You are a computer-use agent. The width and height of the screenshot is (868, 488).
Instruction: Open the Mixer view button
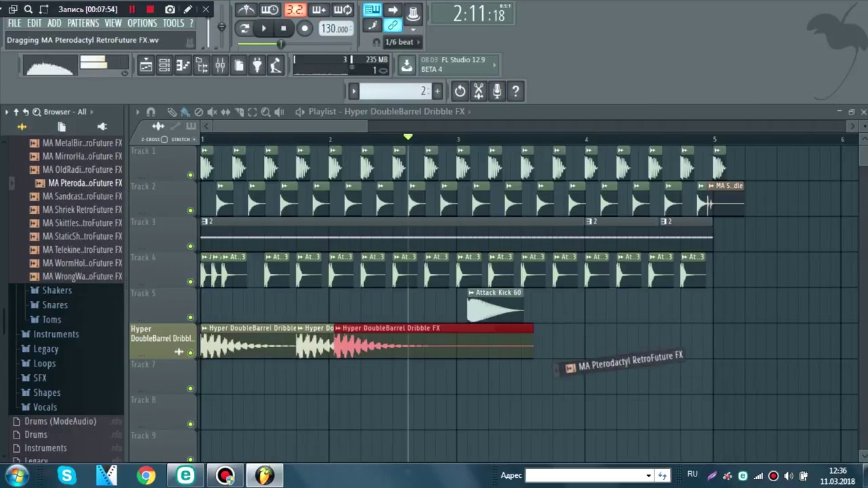tap(220, 66)
